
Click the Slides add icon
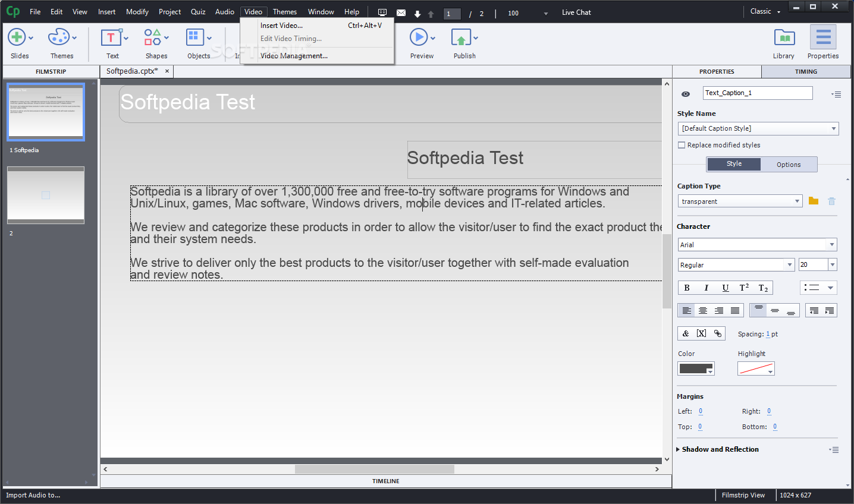pos(17,37)
